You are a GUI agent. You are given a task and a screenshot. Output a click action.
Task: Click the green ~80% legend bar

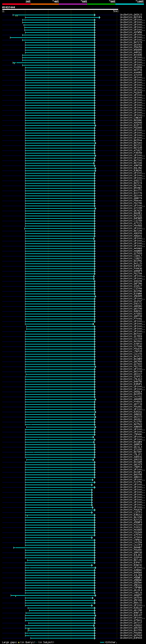[101, 4]
